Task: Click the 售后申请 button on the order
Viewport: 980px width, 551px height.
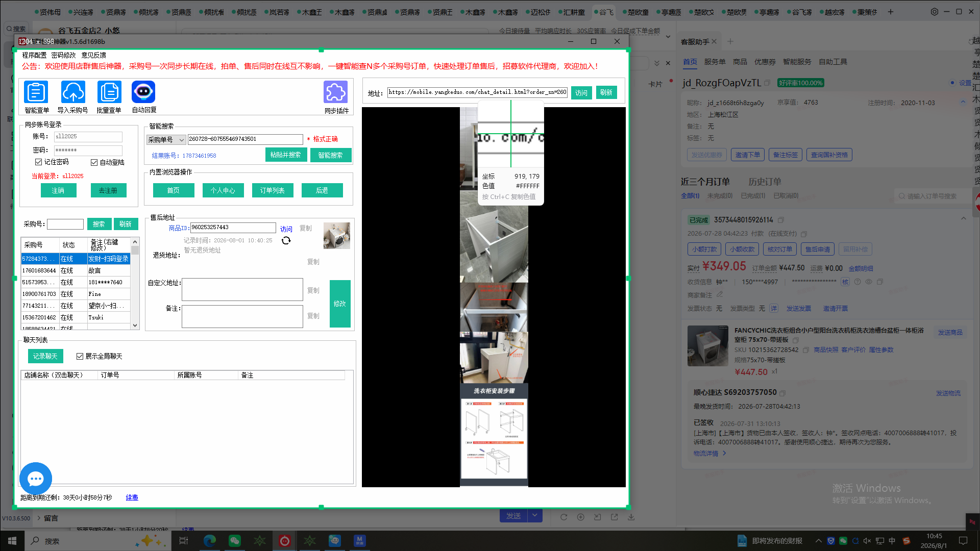Action: (x=818, y=249)
